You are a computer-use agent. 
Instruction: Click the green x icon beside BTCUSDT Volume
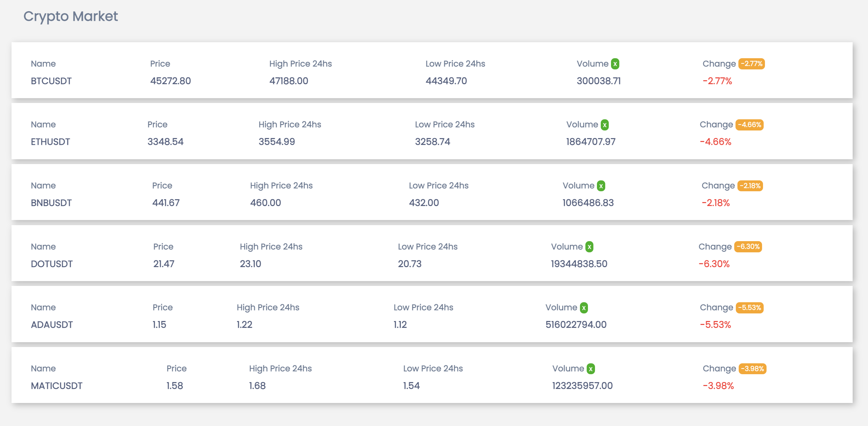click(615, 64)
